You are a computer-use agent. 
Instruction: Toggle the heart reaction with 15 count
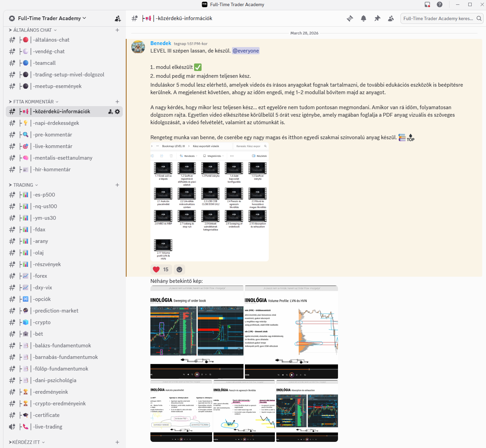161,270
